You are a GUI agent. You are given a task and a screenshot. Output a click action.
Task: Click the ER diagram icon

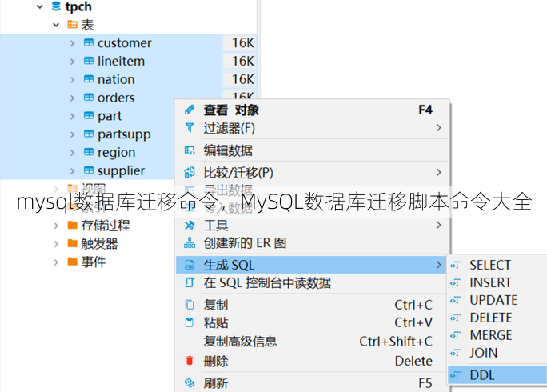point(190,242)
